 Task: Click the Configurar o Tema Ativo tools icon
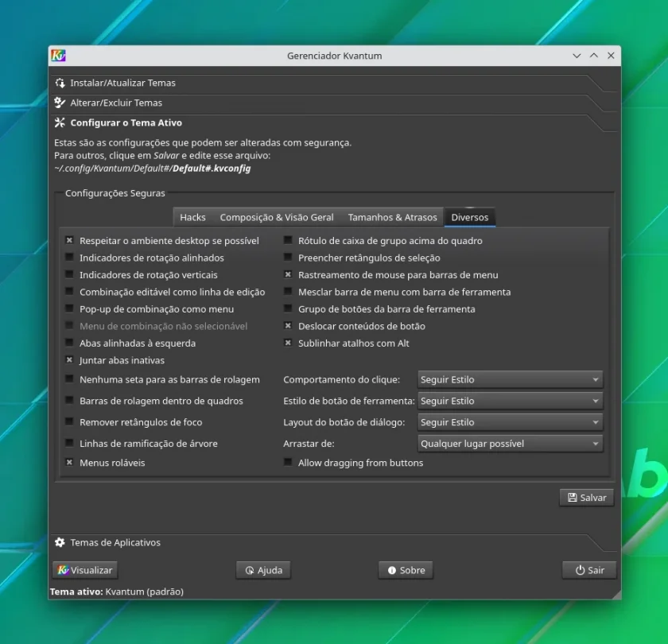click(60, 122)
